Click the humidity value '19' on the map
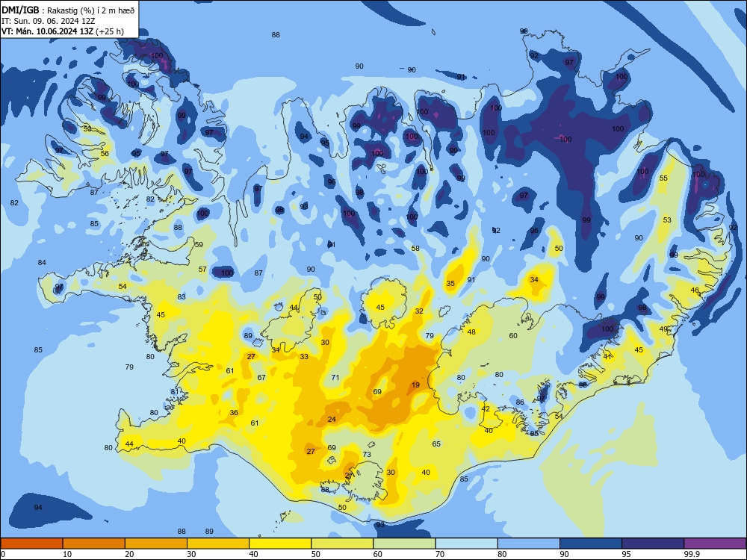 [415, 385]
